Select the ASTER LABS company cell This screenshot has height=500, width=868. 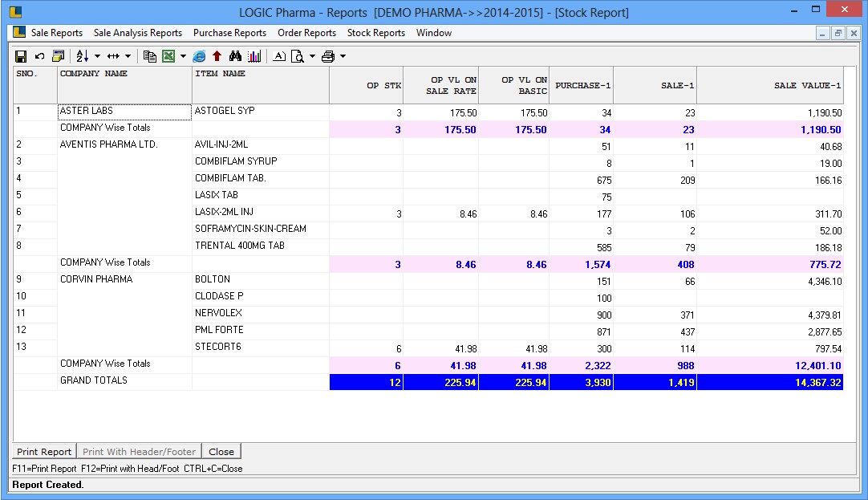tap(124, 112)
